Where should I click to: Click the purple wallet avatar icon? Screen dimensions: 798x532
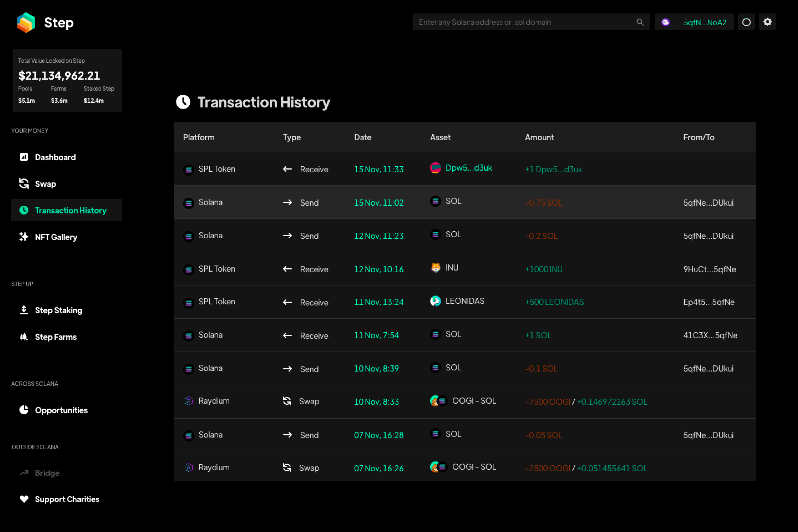pos(665,22)
